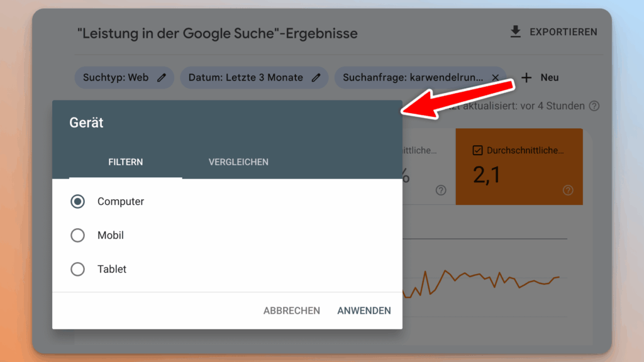This screenshot has width=644, height=362.
Task: Switch to the Vergleichen tab
Action: coord(238,162)
